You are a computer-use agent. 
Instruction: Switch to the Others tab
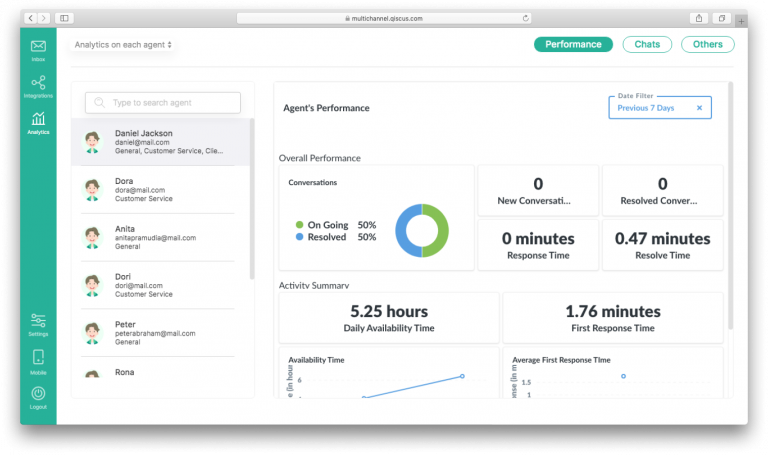click(x=707, y=44)
